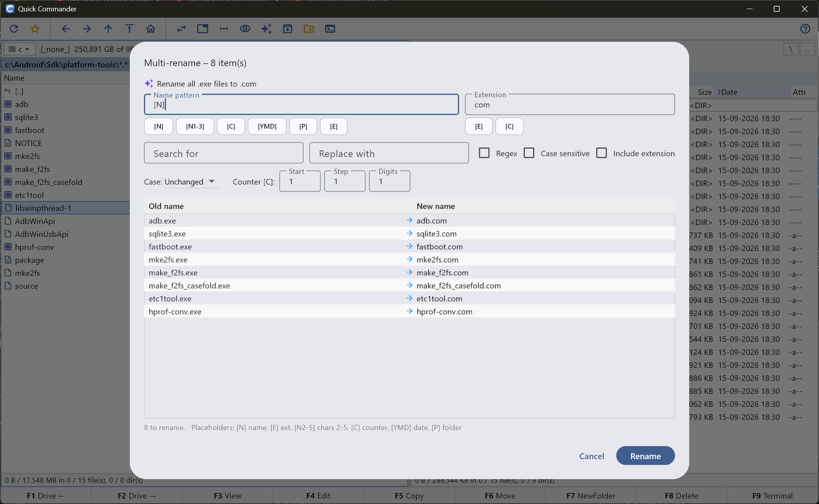Viewport: 819px width, 504px height.
Task: Select the fastboot.exe preview row
Action: click(409, 247)
